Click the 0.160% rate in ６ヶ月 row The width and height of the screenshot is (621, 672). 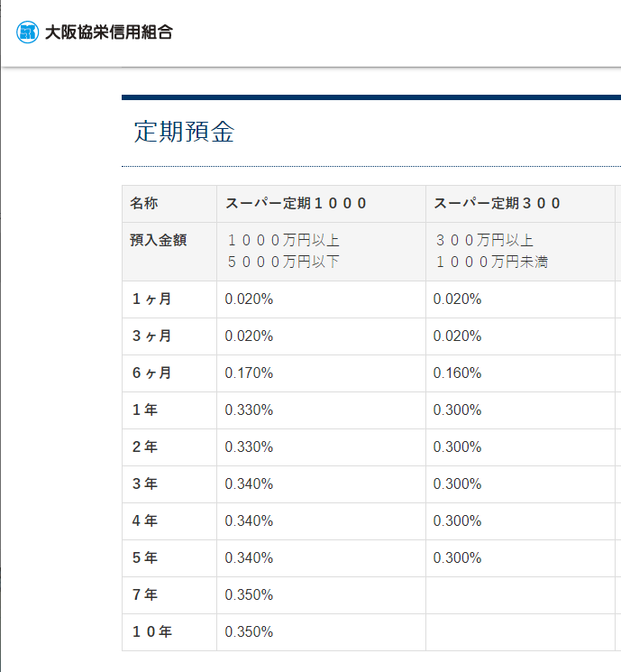point(457,373)
